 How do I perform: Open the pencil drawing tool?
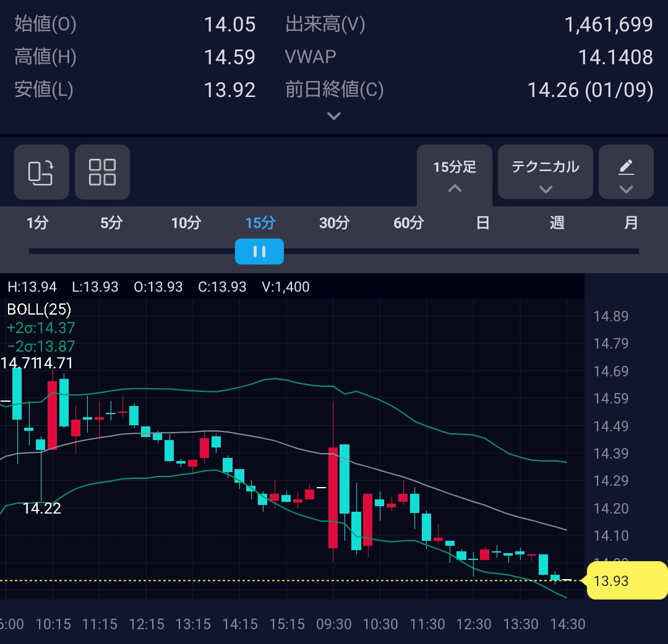[626, 172]
